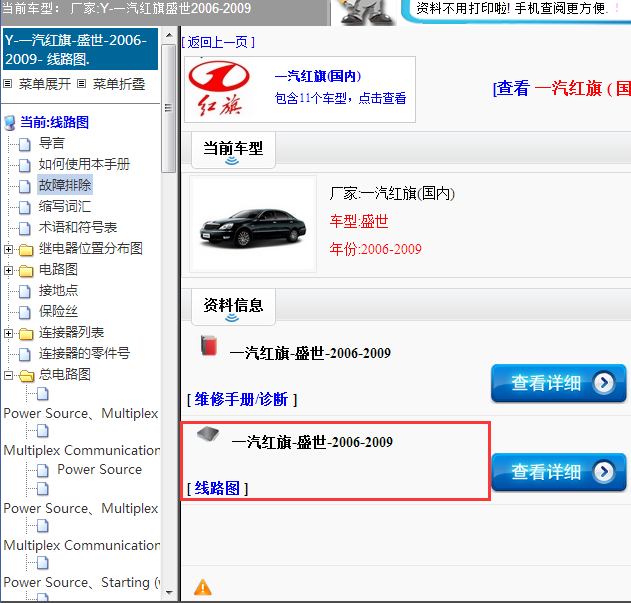
Task: Expand the 电路图 folder node
Action: (x=8, y=271)
